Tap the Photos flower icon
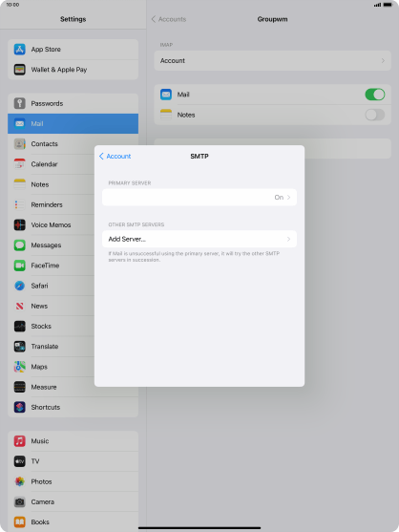The width and height of the screenshot is (399, 532). click(x=20, y=481)
